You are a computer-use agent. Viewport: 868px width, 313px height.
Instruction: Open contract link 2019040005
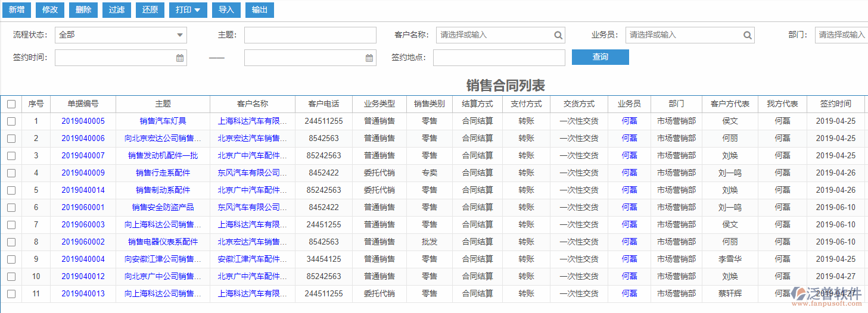(x=83, y=121)
